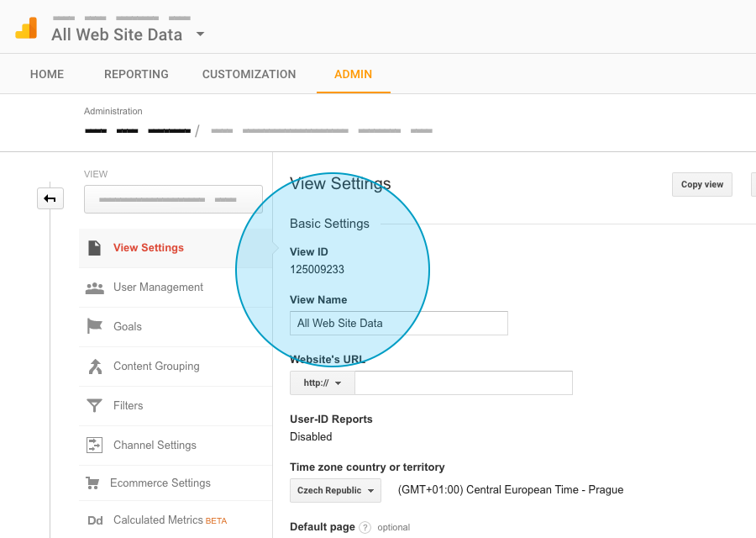Click the View Settings document icon
Viewport: 756px width, 538px height.
pos(94,248)
